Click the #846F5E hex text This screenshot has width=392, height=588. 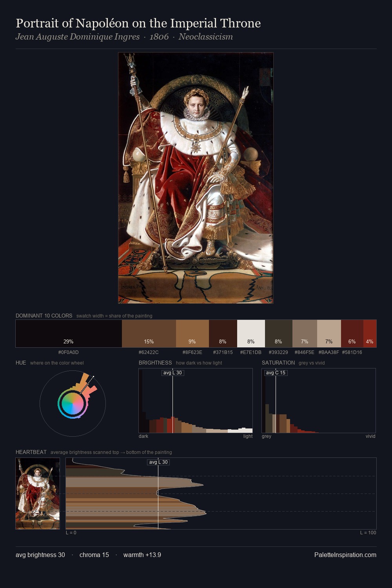point(305,352)
